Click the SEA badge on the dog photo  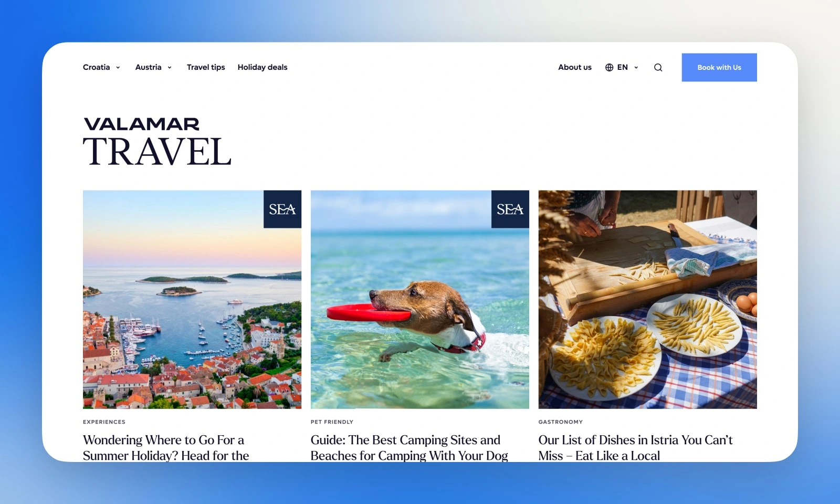pos(510,209)
